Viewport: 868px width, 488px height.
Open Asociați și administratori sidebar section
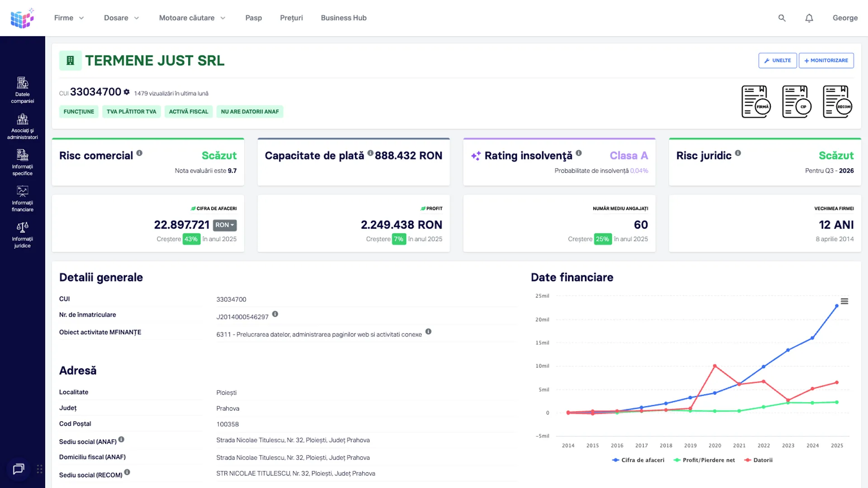click(23, 126)
